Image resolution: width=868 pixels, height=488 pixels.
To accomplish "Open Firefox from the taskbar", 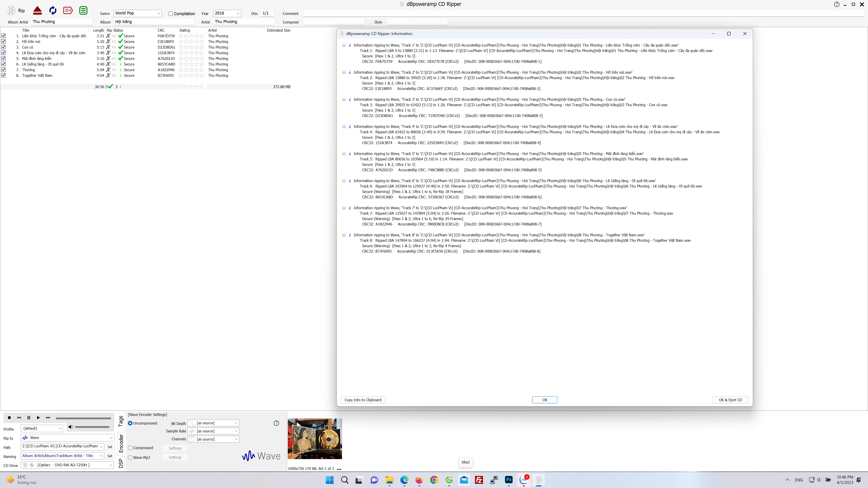I will coord(419,480).
